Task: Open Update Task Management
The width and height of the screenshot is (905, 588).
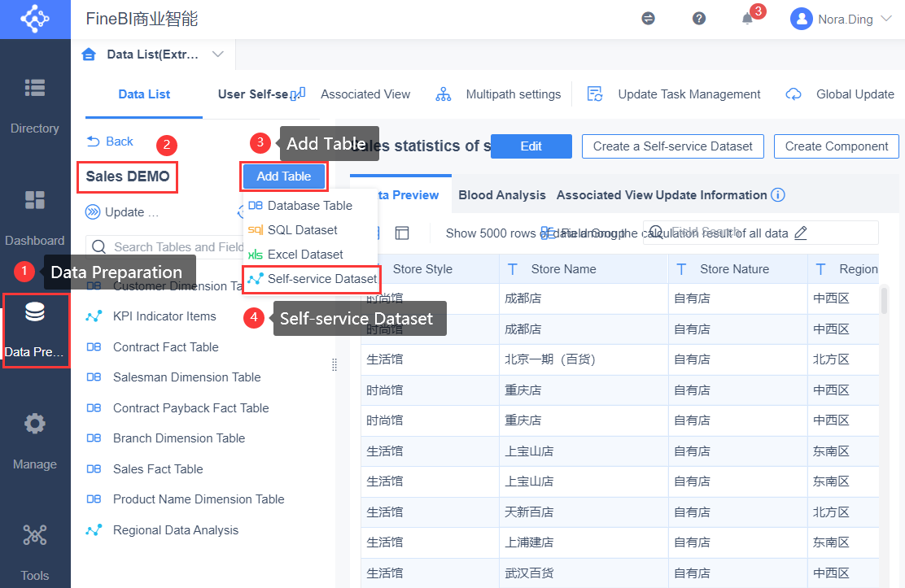Action: 689,94
